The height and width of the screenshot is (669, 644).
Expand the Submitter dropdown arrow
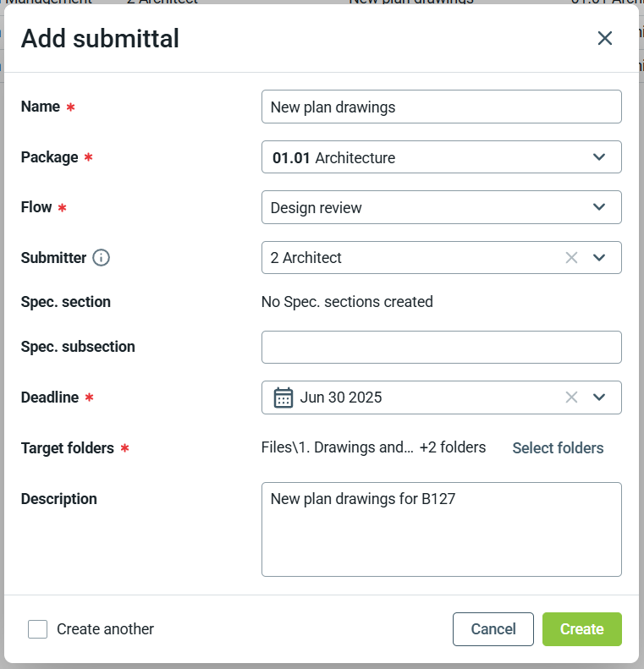[x=599, y=258]
